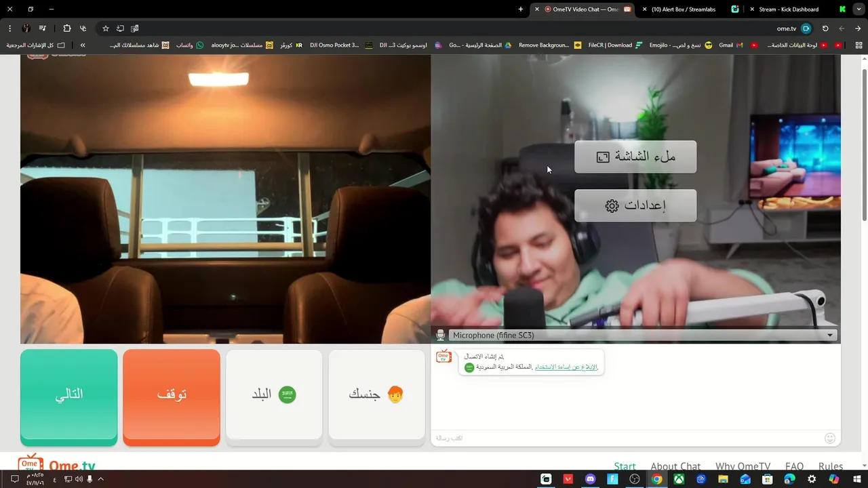Screen dimensions: 868x488
Task: Open the Gmail bookmark
Action: tap(732, 45)
